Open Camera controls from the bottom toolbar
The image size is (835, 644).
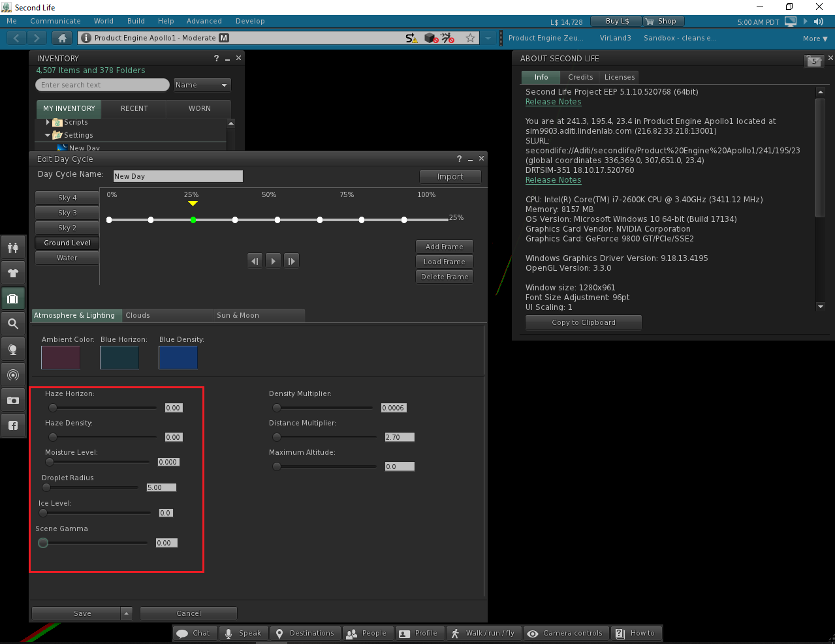(x=565, y=633)
